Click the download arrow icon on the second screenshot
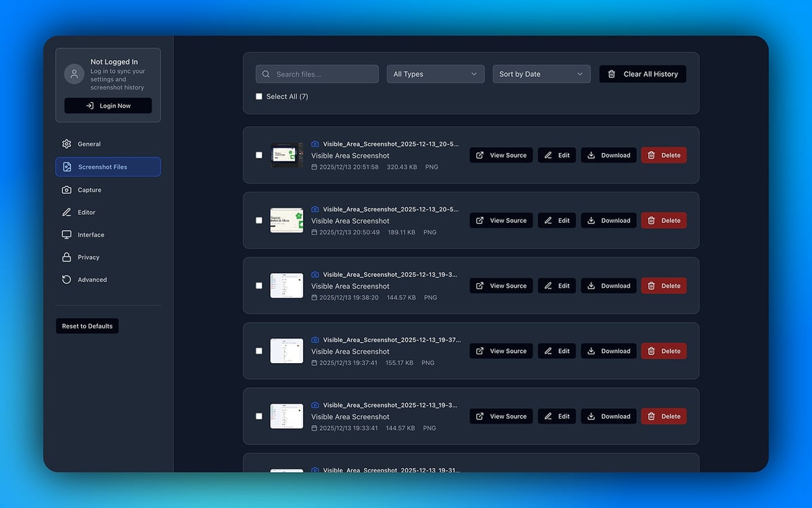This screenshot has height=508, width=812. (591, 220)
